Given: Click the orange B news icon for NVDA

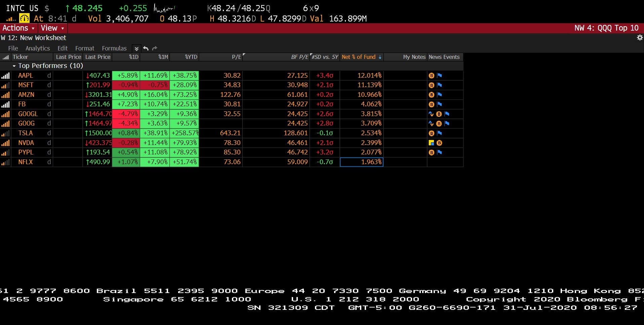Looking at the screenshot, I should (439, 143).
